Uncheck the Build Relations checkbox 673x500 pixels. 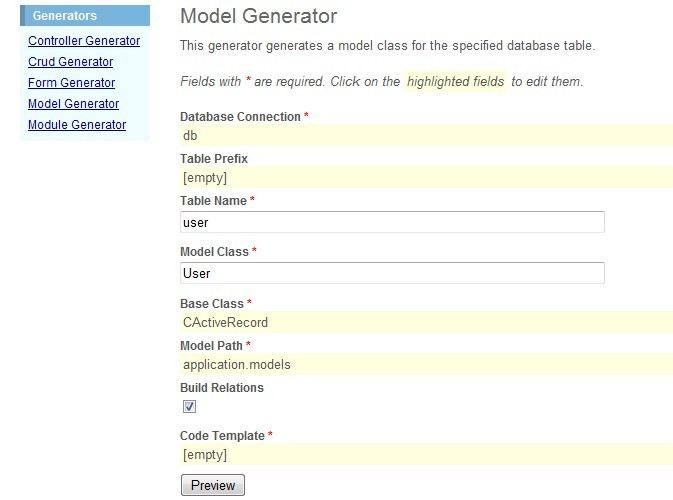point(190,407)
